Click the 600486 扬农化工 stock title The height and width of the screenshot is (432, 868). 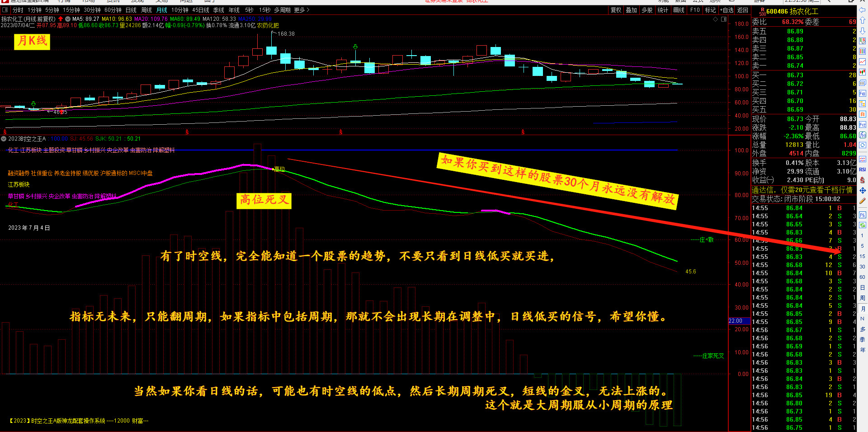(x=792, y=11)
